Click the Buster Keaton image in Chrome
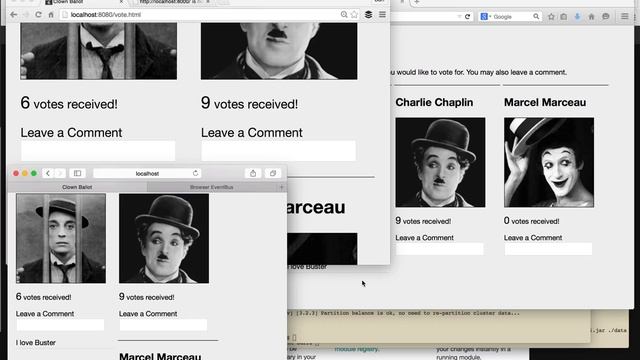 (x=98, y=51)
